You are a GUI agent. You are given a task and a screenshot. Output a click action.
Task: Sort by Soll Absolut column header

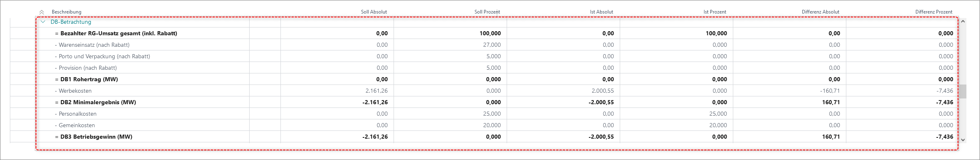pyautogui.click(x=374, y=12)
